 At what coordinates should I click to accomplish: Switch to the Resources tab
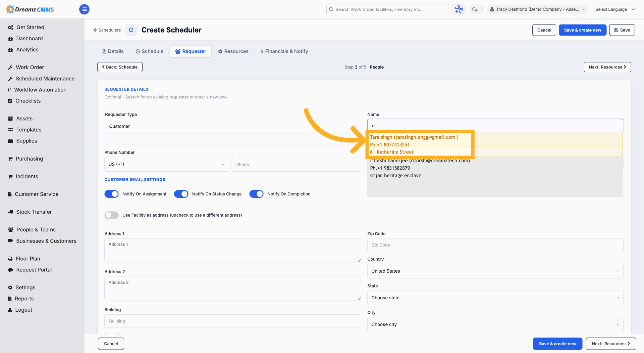[233, 51]
